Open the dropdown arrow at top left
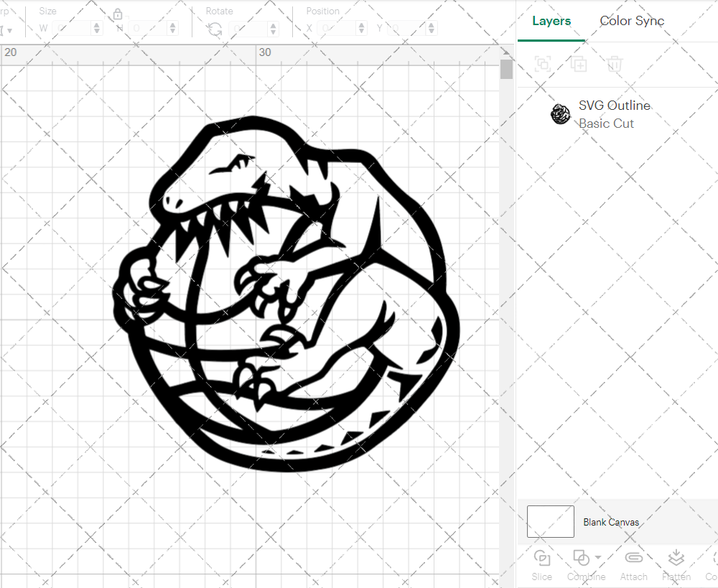Image resolution: width=718 pixels, height=588 pixels. click(10, 30)
